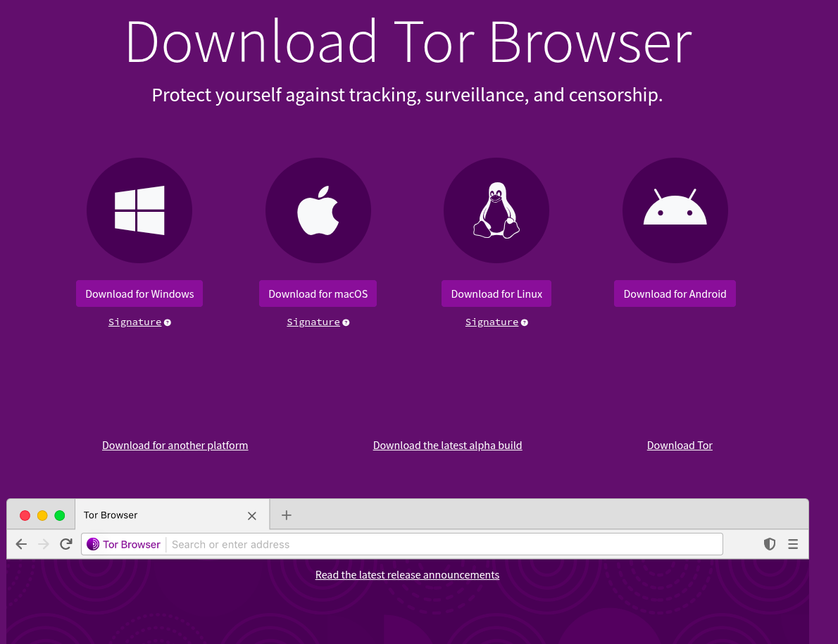This screenshot has height=644, width=838.
Task: Click the Windows logo icon
Action: 139,210
